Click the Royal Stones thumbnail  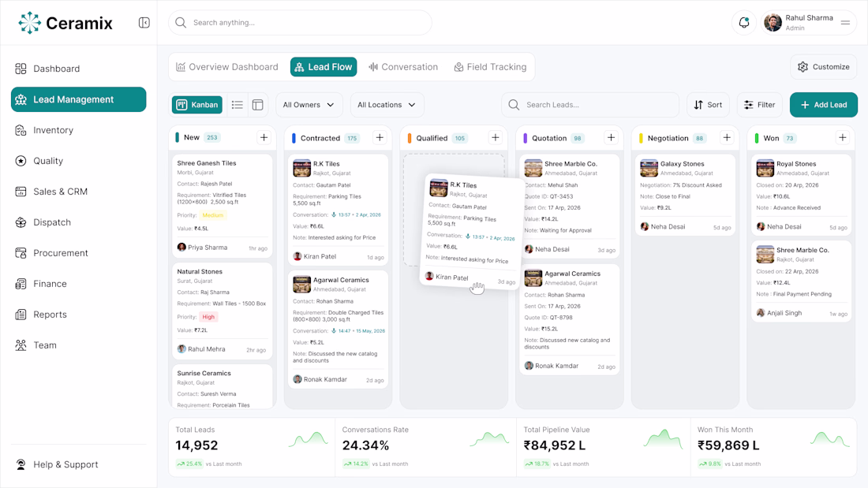pos(765,168)
